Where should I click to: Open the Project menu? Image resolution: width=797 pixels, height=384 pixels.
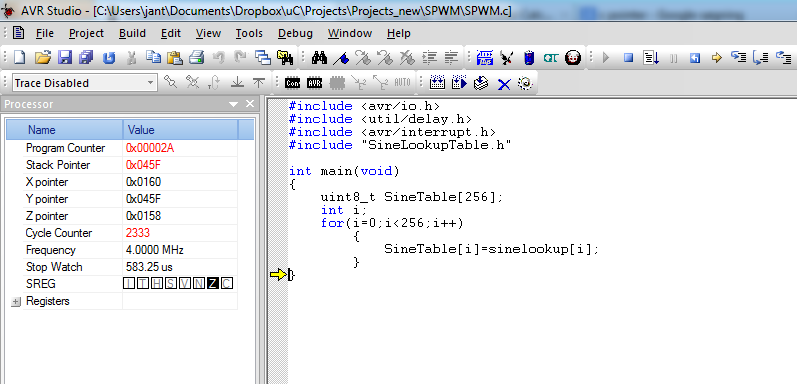[x=86, y=33]
